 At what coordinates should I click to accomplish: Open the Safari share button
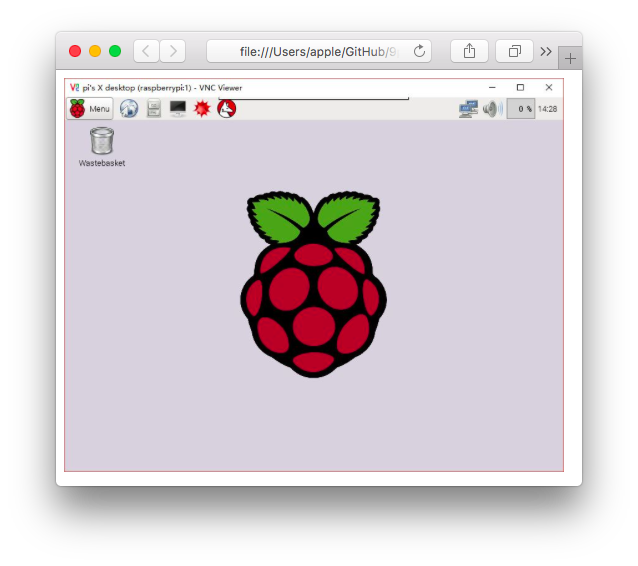(469, 51)
